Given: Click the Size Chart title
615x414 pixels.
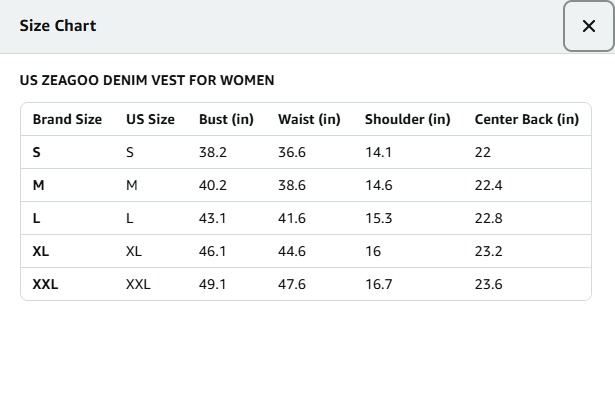Looking at the screenshot, I should [58, 26].
